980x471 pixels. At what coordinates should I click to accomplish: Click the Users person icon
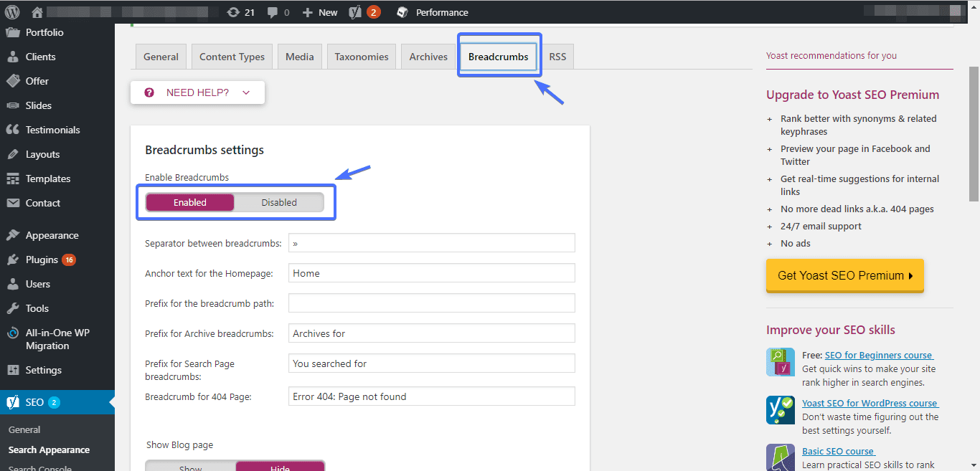point(12,284)
